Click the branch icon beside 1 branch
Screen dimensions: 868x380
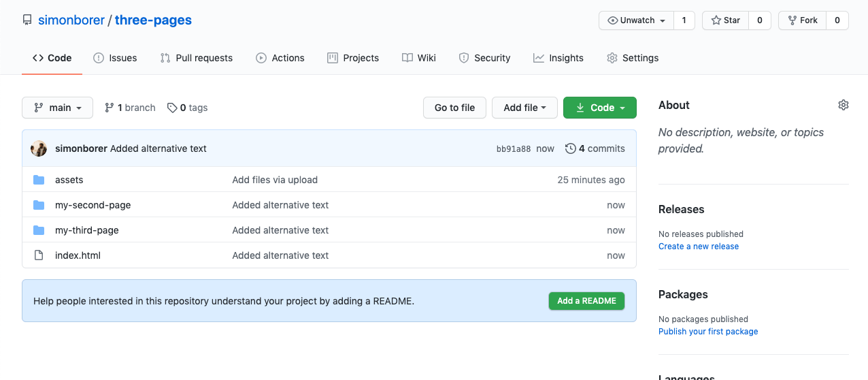[x=109, y=108]
